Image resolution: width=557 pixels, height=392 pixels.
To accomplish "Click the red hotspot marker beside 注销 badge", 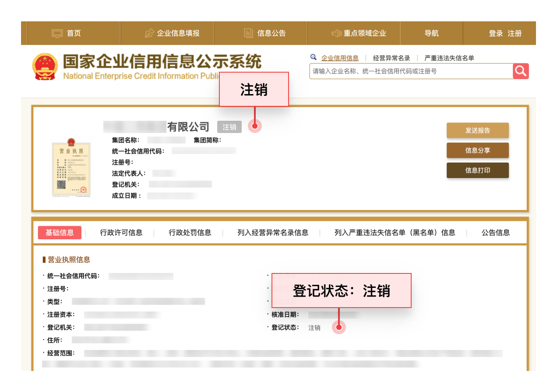I will tap(254, 126).
